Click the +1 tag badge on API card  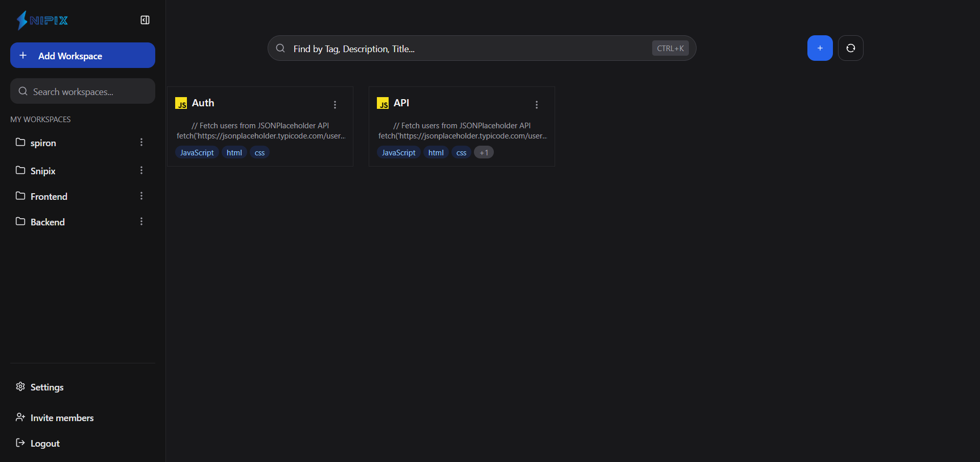click(x=484, y=152)
